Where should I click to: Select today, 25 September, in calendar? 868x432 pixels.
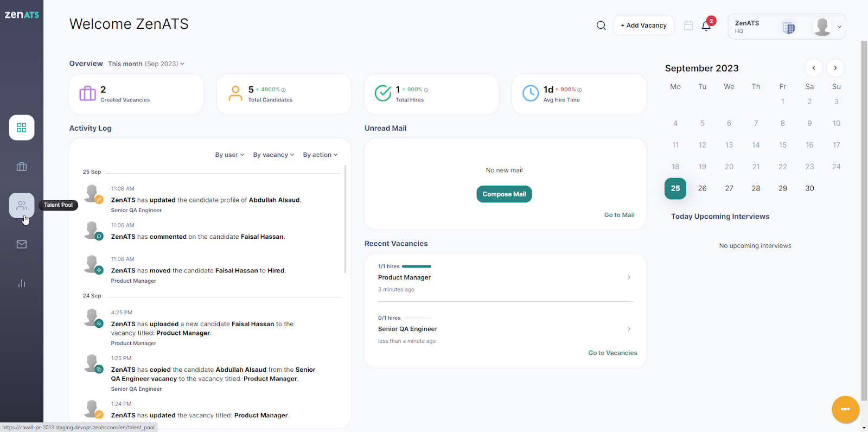pyautogui.click(x=675, y=188)
